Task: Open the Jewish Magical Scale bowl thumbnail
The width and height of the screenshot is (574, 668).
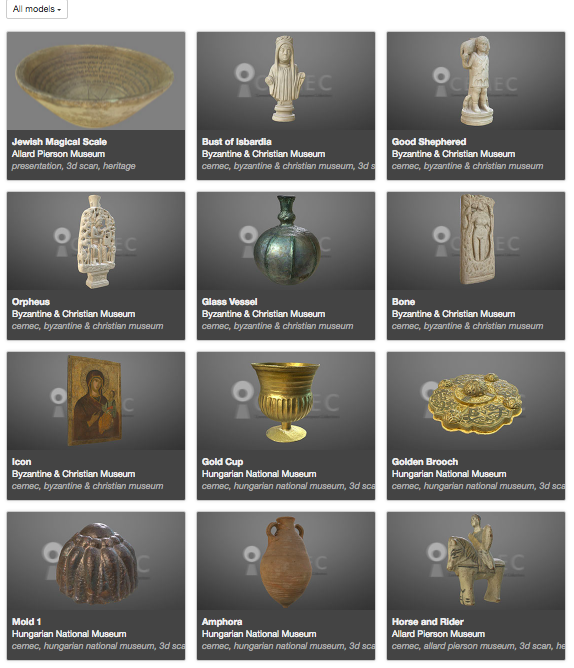Action: [96, 81]
